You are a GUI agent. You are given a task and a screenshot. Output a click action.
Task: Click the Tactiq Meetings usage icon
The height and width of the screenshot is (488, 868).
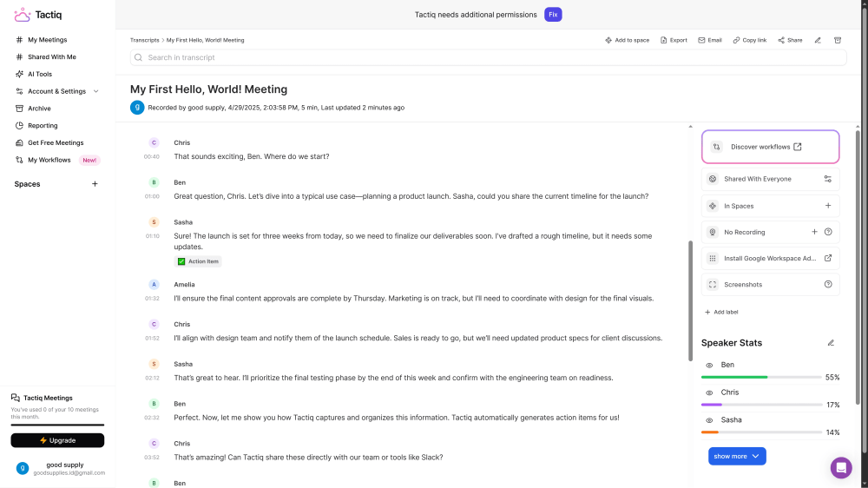(x=16, y=398)
